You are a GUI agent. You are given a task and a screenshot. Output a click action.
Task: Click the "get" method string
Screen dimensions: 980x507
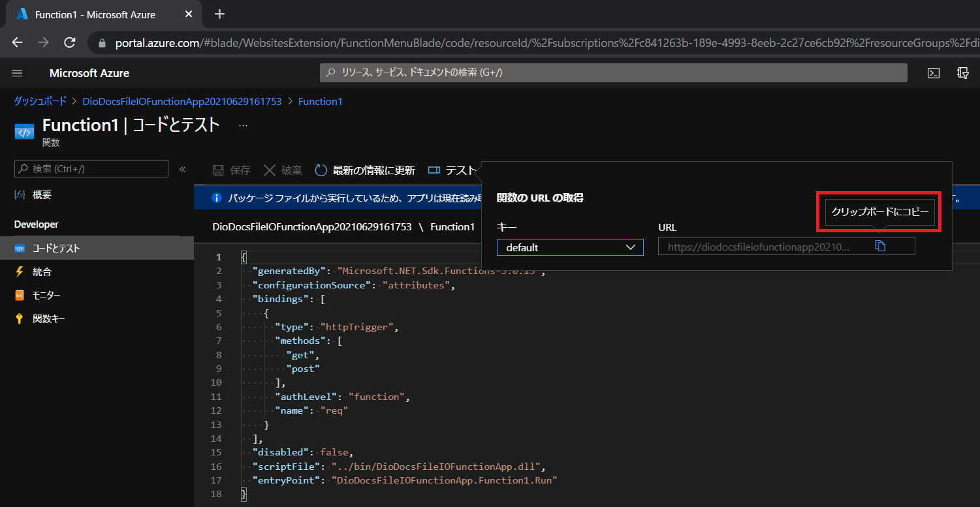[300, 355]
